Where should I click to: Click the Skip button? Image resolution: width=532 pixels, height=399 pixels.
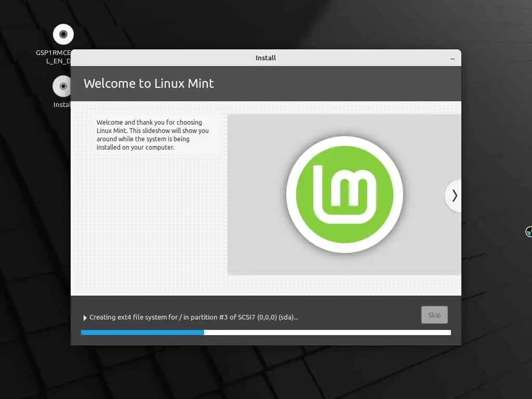click(434, 315)
